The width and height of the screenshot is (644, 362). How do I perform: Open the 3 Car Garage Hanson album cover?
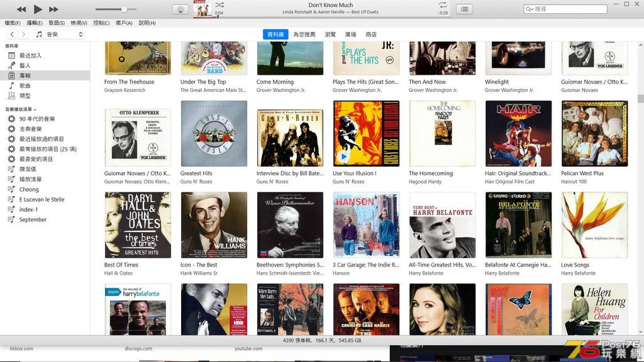pyautogui.click(x=366, y=225)
